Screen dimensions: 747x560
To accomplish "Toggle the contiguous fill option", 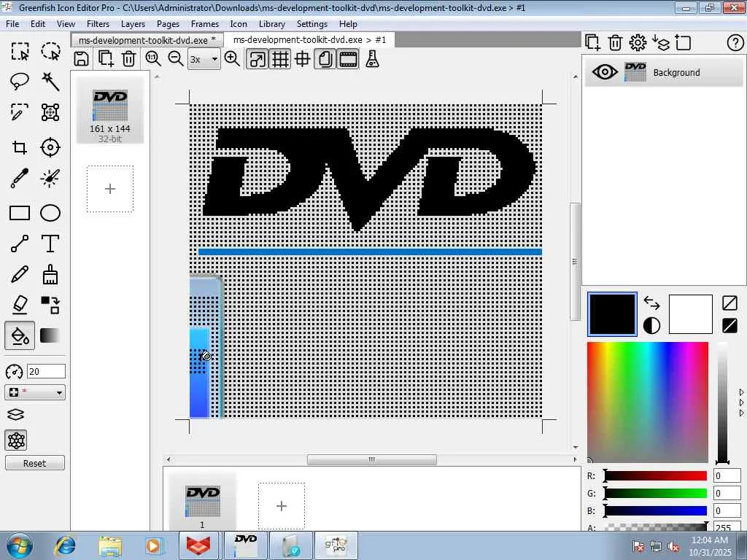I will pyautogui.click(x=16, y=440).
